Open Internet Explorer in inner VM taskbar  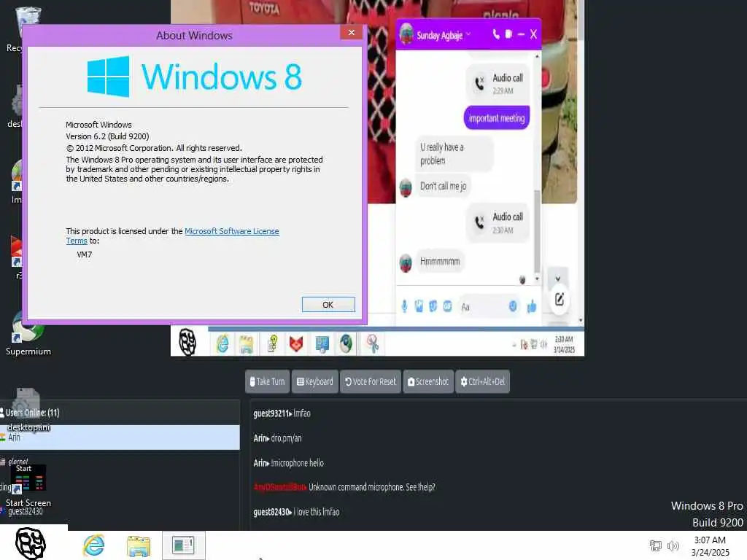point(222,343)
